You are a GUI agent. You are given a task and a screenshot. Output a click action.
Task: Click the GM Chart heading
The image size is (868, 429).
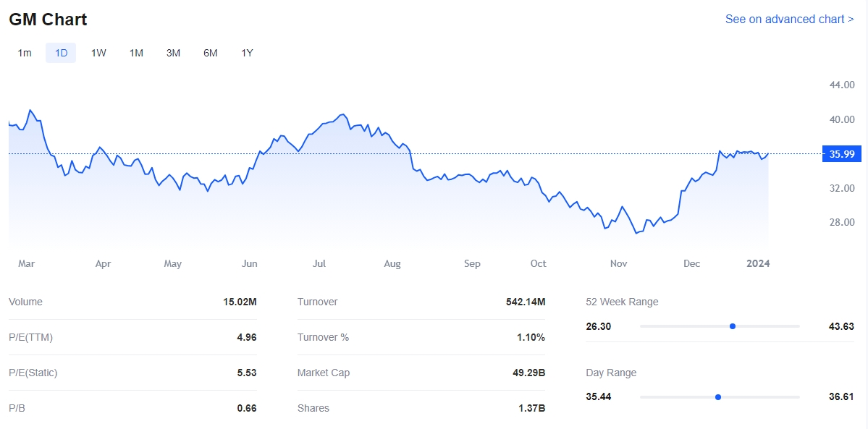[x=48, y=20]
